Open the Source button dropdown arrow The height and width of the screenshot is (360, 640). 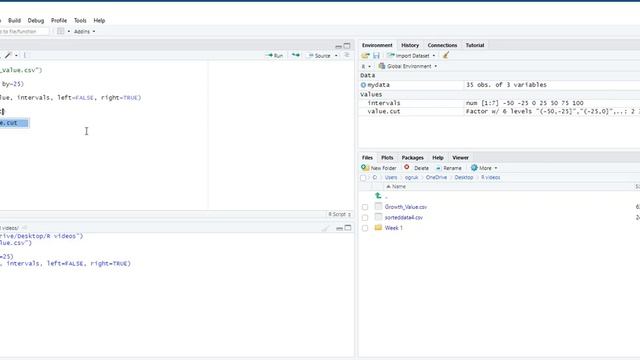[336, 56]
